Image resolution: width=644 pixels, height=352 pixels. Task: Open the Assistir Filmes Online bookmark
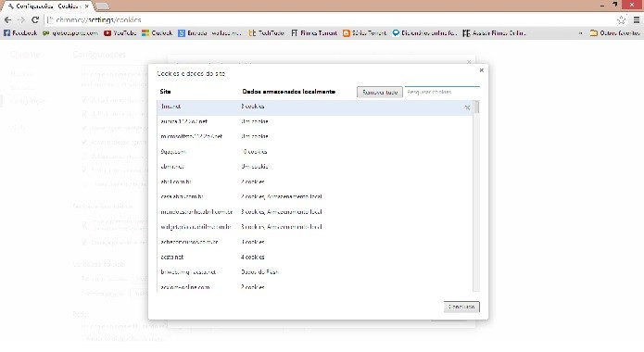[x=494, y=32]
